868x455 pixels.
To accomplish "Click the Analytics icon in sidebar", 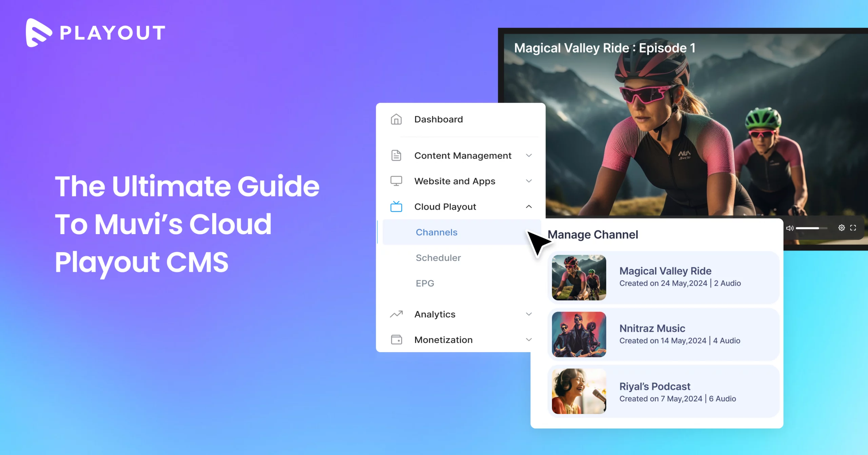I will [397, 314].
